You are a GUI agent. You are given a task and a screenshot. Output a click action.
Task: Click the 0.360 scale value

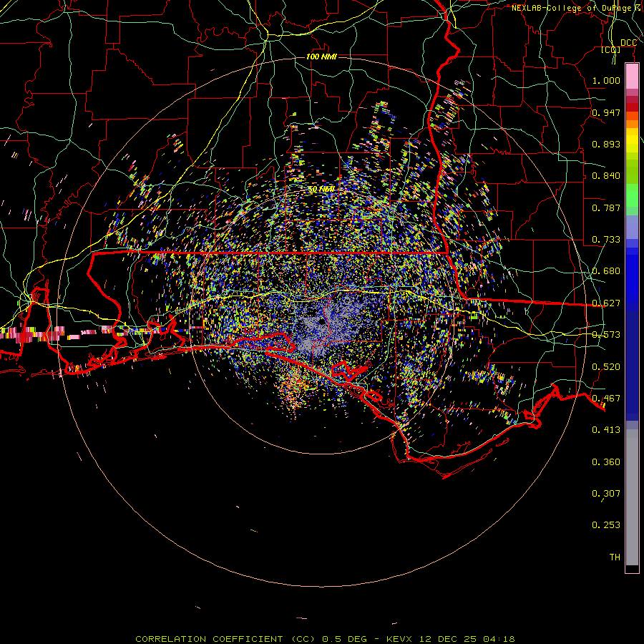pos(606,462)
